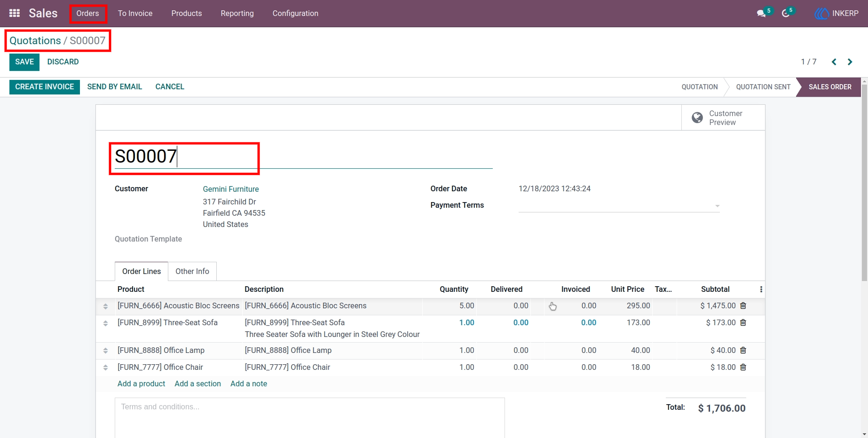This screenshot has width=868, height=438.
Task: Open the Configuration menu
Action: pyautogui.click(x=295, y=13)
